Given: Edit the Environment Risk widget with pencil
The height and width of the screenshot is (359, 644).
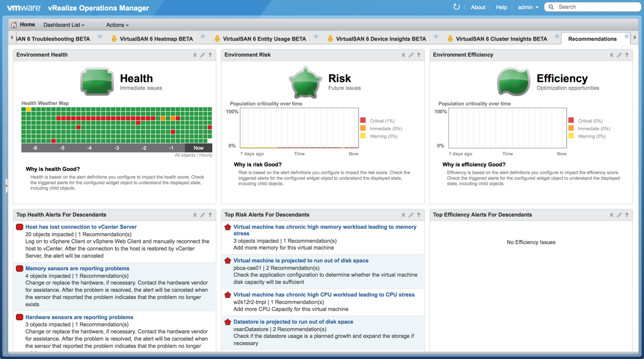Looking at the screenshot, I should point(411,55).
